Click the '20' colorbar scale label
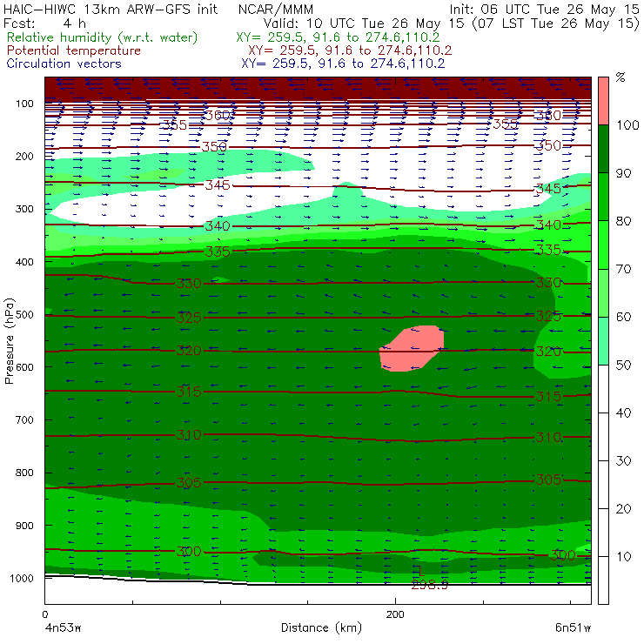 (623, 509)
